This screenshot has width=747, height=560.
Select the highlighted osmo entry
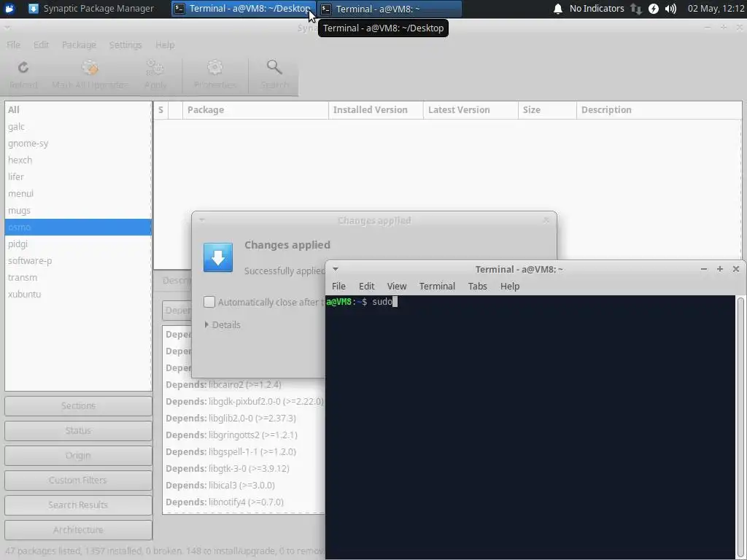(78, 227)
